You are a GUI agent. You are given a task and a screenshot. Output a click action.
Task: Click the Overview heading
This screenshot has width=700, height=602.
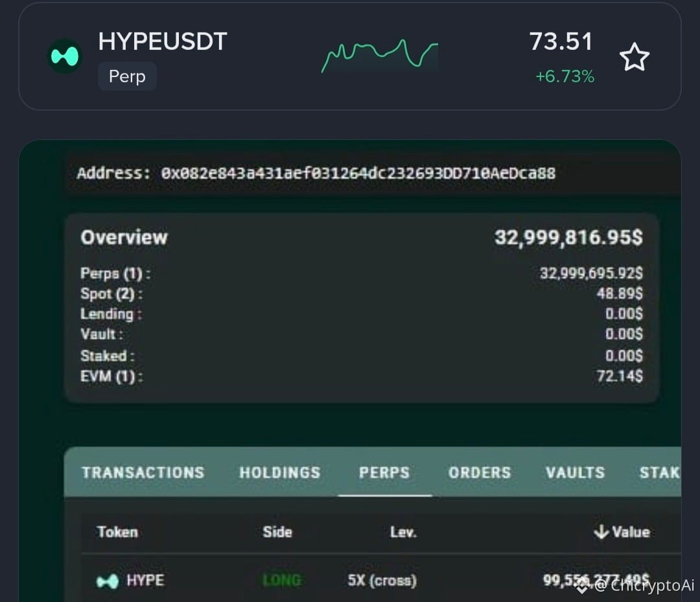[124, 237]
